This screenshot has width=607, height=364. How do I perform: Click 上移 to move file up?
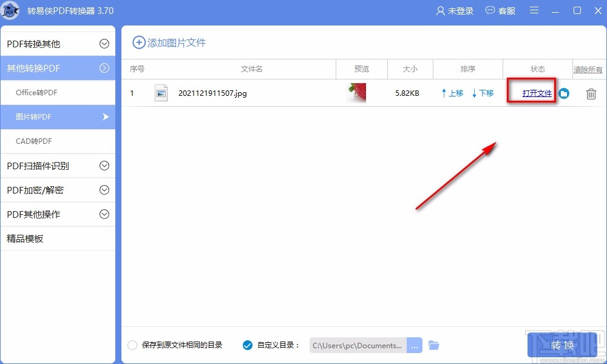pyautogui.click(x=452, y=93)
